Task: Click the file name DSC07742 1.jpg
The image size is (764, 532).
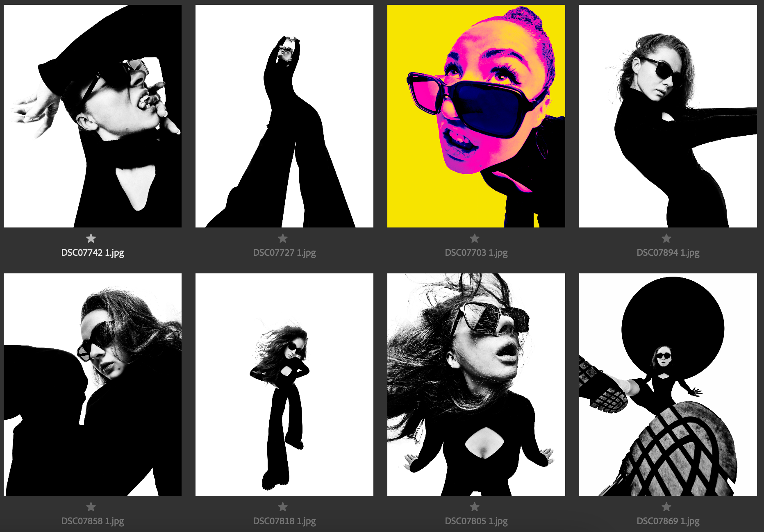Action: pyautogui.click(x=93, y=252)
